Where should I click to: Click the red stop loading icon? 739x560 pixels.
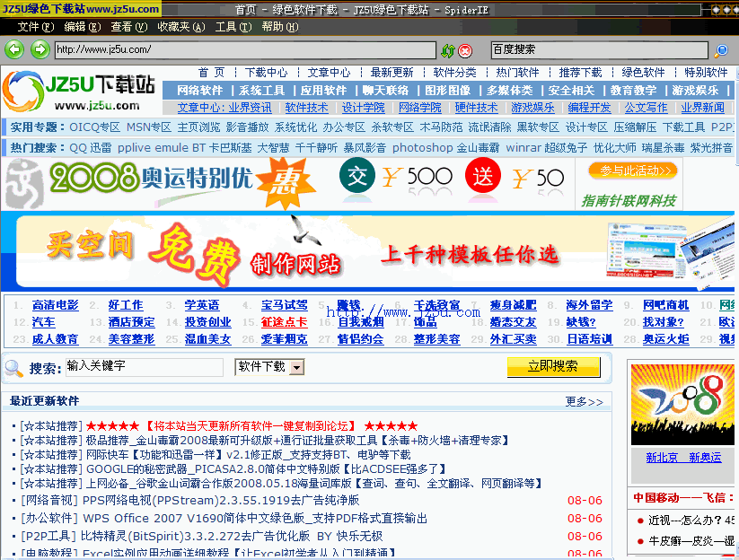(x=465, y=50)
